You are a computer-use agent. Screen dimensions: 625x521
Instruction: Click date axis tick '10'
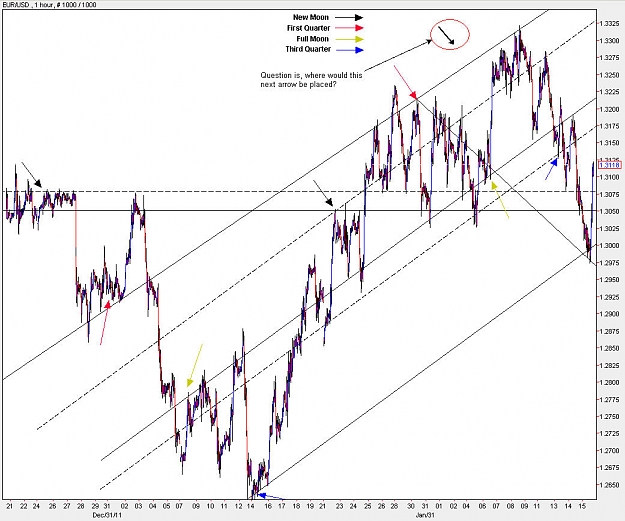[x=210, y=506]
